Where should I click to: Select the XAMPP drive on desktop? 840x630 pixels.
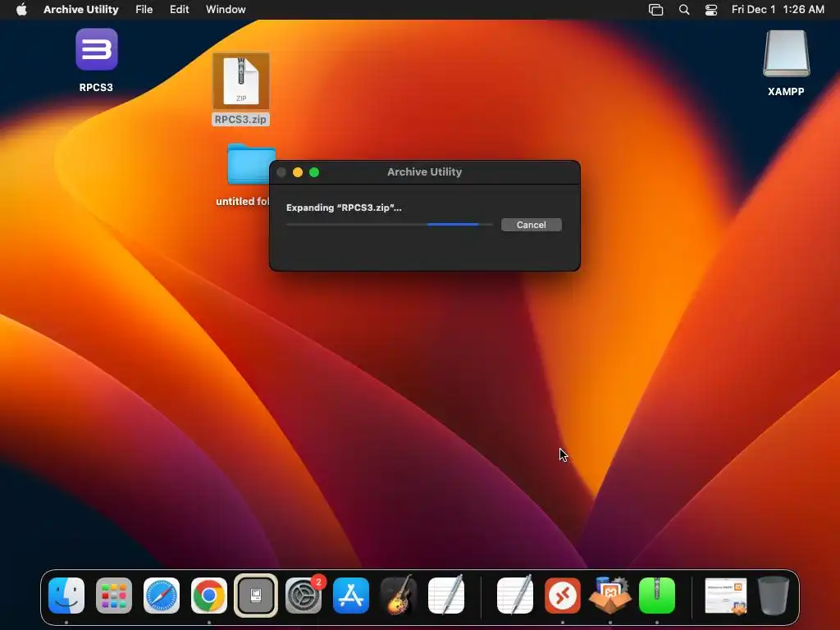(786, 53)
